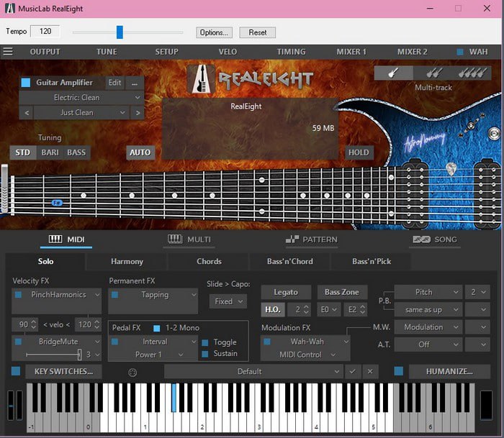This screenshot has height=438, width=504.
Task: Switch to the Harmony tab
Action: (127, 261)
